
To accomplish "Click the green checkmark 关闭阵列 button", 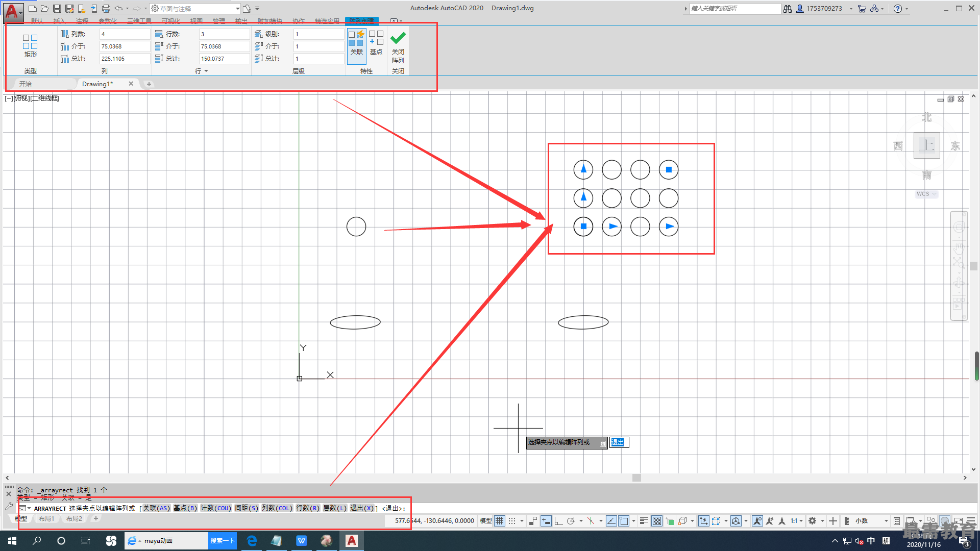I will point(398,46).
